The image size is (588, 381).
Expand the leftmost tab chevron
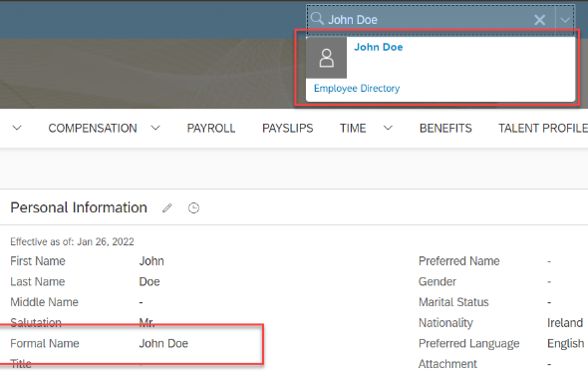coord(17,129)
